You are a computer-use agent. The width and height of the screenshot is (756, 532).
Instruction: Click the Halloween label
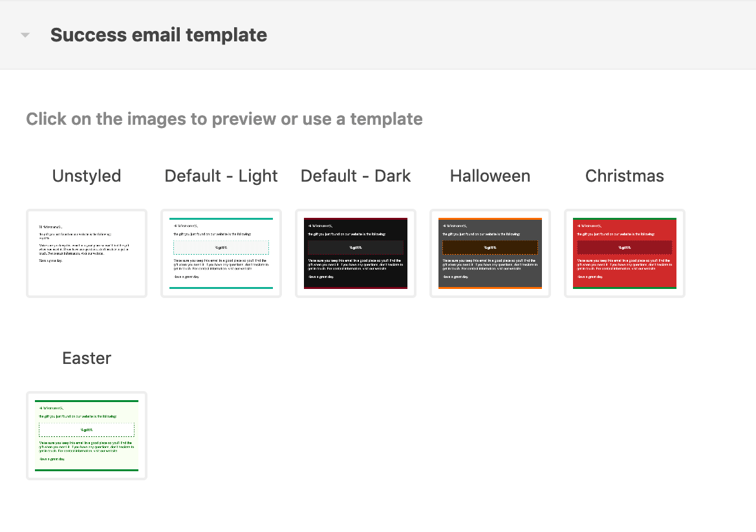coord(490,176)
